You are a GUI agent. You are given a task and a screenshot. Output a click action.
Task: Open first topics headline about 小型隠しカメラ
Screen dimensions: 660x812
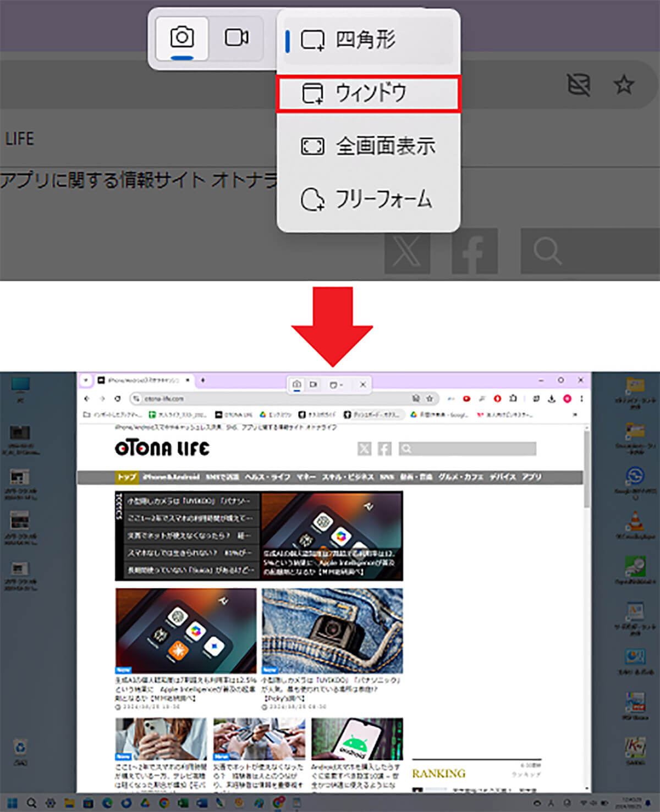click(x=190, y=501)
